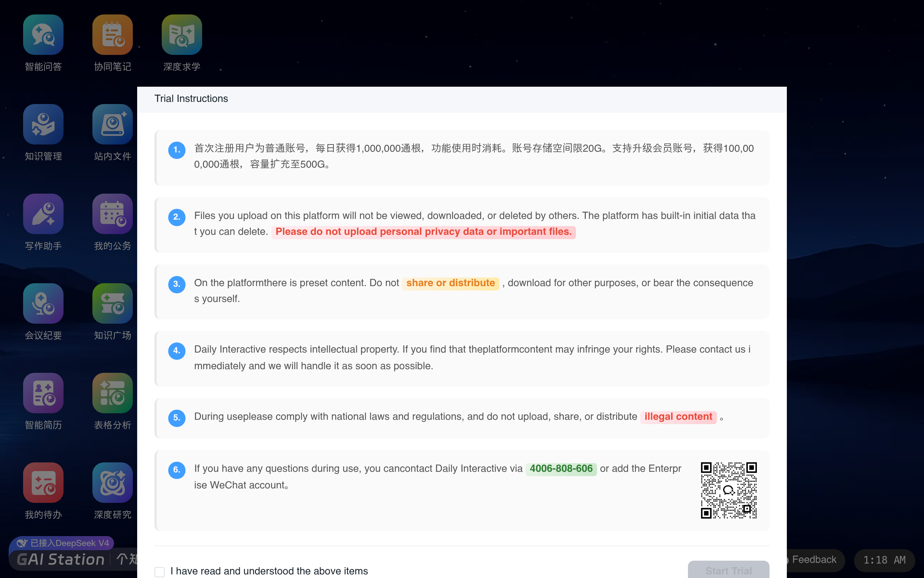Click the 'I have read and understood the above items' label
This screenshot has height=578, width=924.
[x=269, y=571]
